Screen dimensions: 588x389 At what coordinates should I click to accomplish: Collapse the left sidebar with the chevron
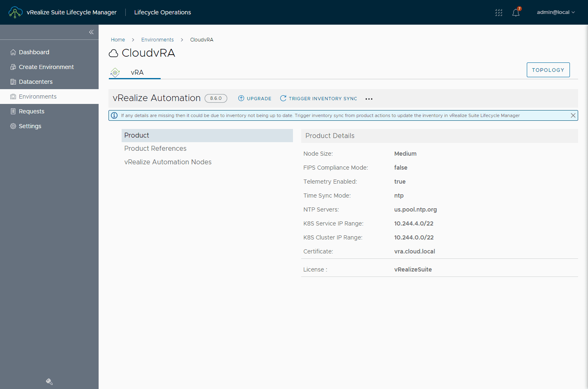pyautogui.click(x=91, y=32)
